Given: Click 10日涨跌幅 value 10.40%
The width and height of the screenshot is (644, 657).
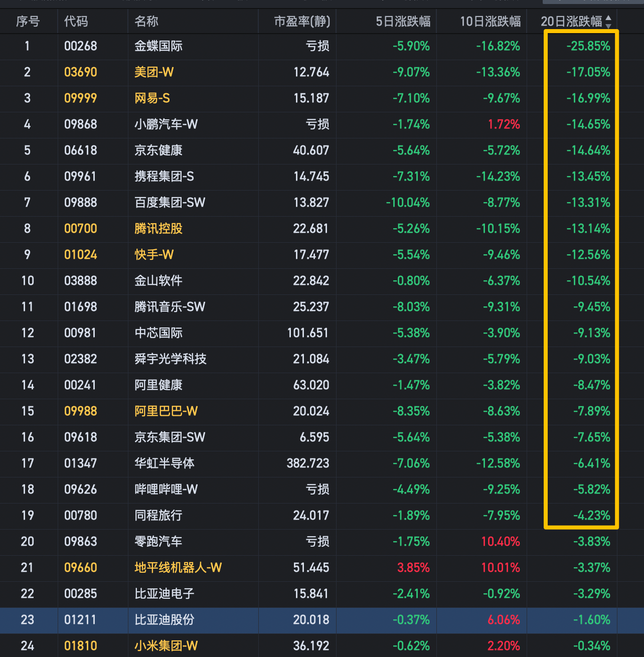Looking at the screenshot, I should coord(501,542).
